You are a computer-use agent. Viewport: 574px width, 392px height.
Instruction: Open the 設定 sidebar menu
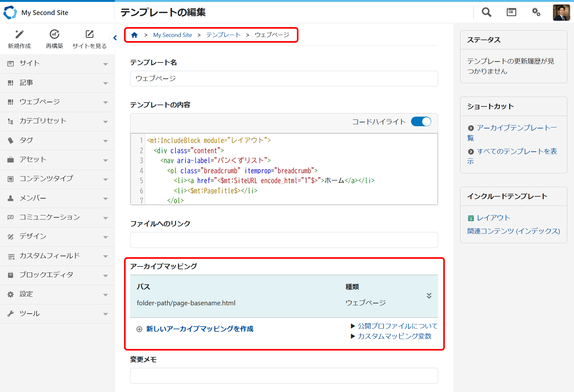click(x=57, y=294)
